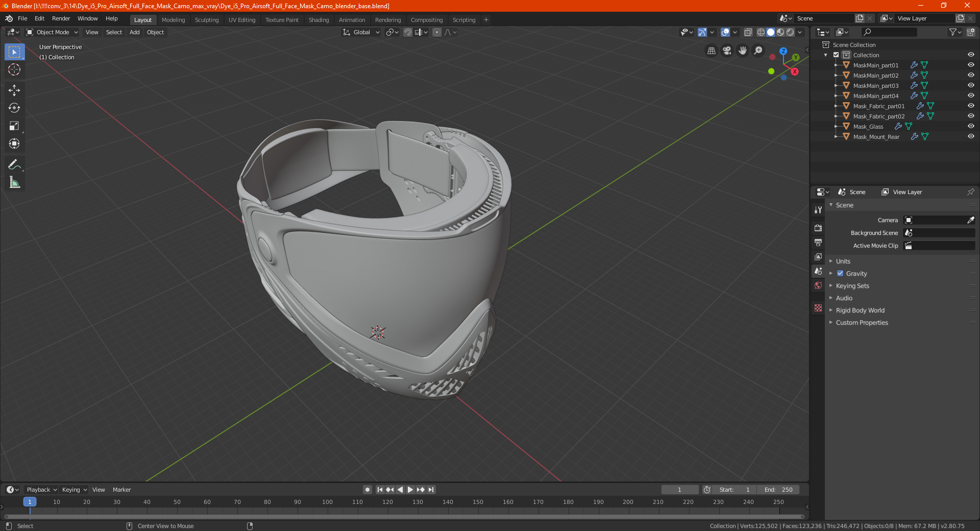This screenshot has height=531, width=980.
Task: Open Global transform orientation dropdown
Action: tap(361, 32)
